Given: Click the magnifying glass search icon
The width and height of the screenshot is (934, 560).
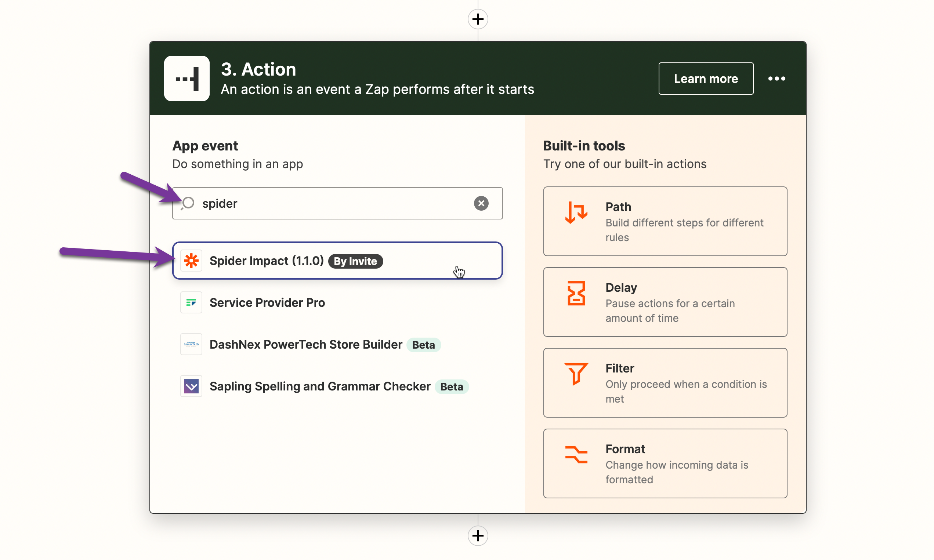Looking at the screenshot, I should (188, 203).
